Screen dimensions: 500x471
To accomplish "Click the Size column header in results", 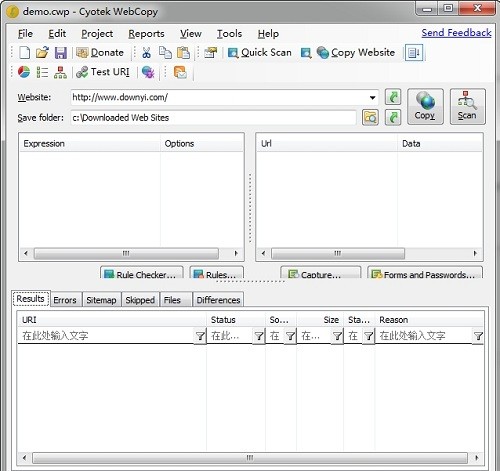I will [x=320, y=320].
